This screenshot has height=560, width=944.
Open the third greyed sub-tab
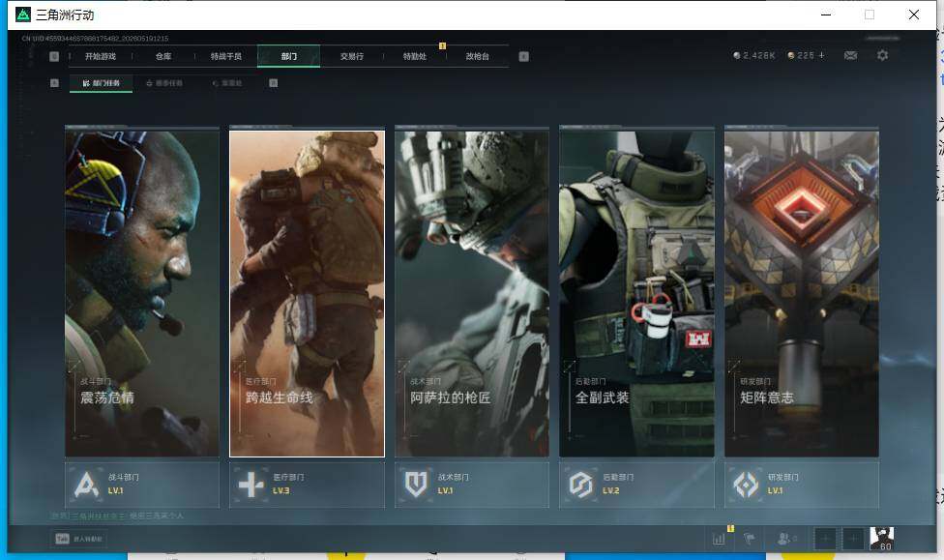227,83
